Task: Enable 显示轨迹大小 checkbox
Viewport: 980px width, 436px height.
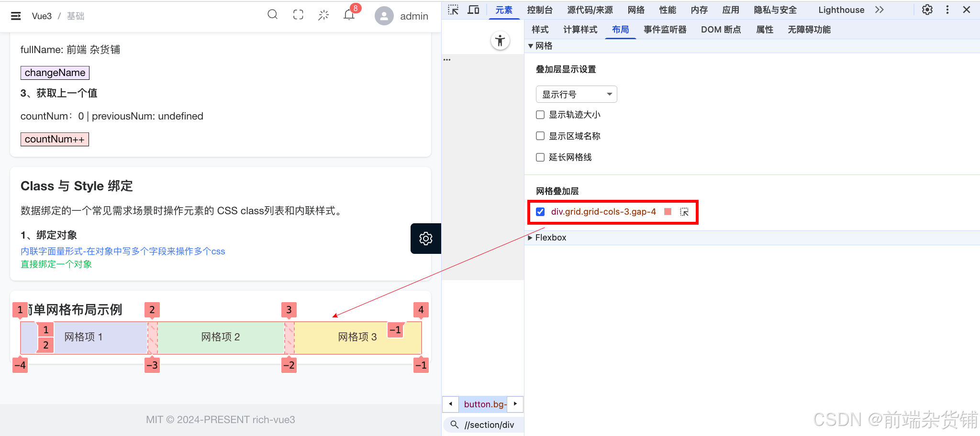Action: click(x=540, y=115)
